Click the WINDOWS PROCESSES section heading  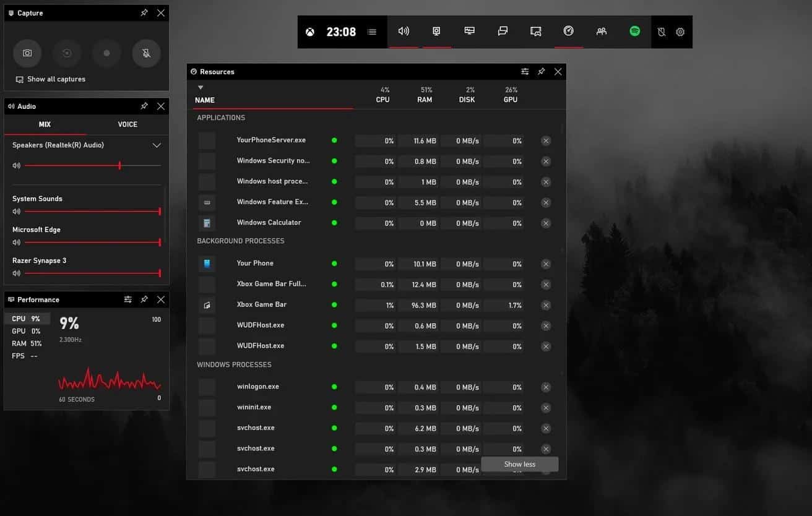point(234,364)
